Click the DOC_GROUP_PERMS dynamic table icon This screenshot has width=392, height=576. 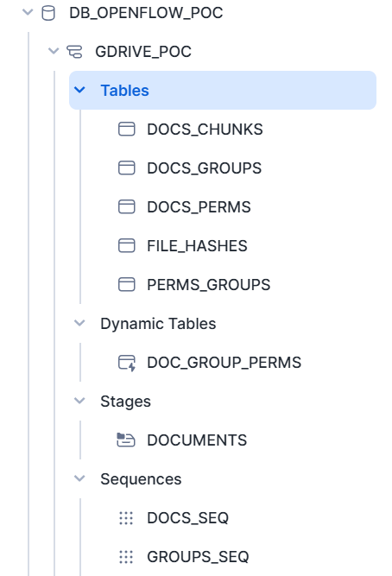click(127, 363)
